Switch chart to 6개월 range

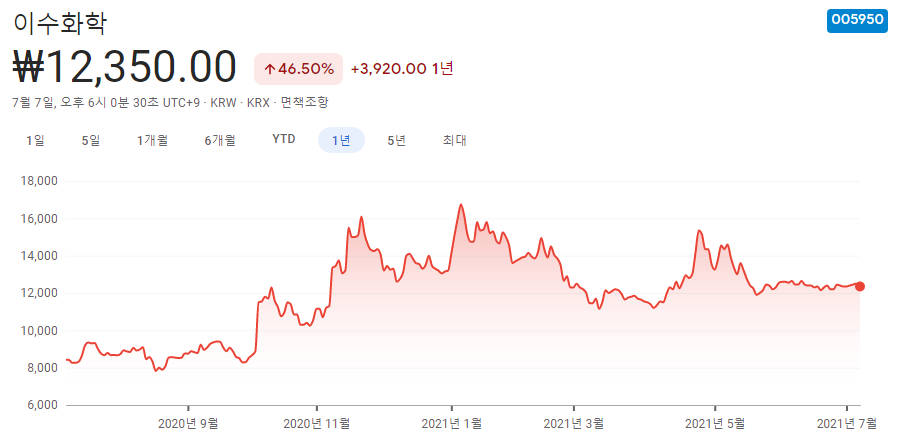click(220, 140)
